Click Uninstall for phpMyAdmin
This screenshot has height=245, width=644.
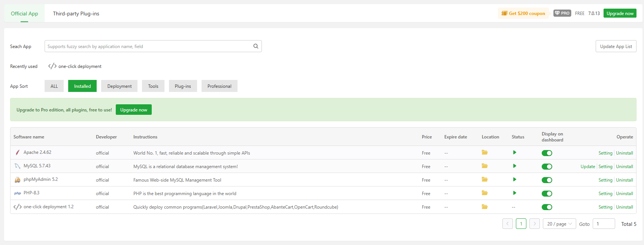tap(624, 180)
